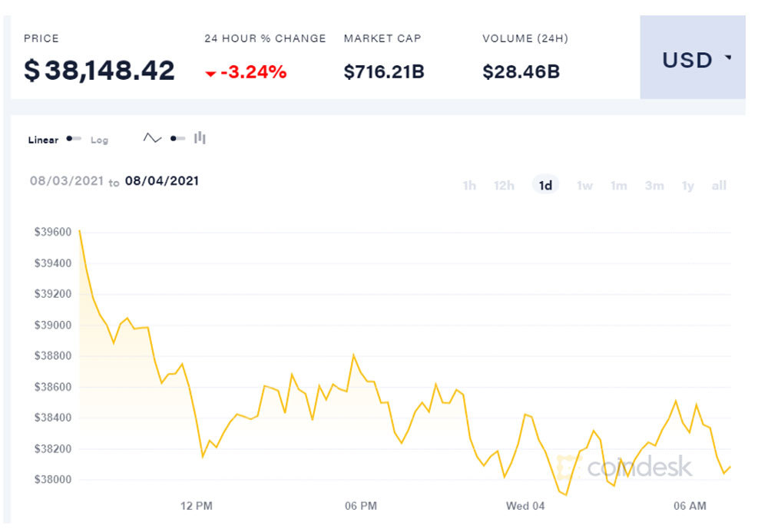Click the chart line starting peak near $39600
The width and height of the screenshot is (768, 532).
point(80,231)
